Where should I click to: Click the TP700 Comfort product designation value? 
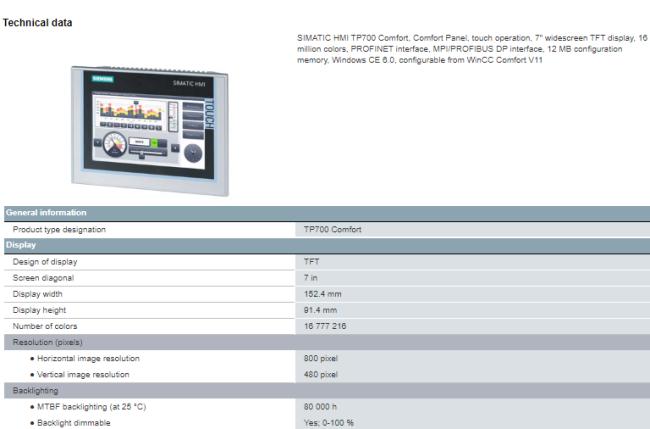[x=332, y=229]
